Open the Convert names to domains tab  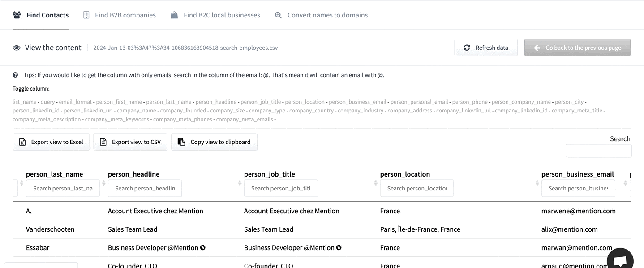327,15
